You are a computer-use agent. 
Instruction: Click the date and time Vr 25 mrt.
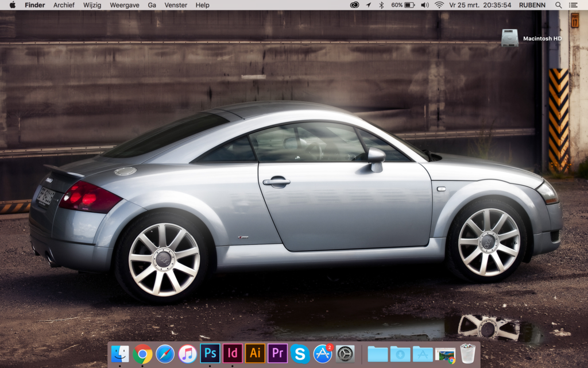(x=480, y=5)
